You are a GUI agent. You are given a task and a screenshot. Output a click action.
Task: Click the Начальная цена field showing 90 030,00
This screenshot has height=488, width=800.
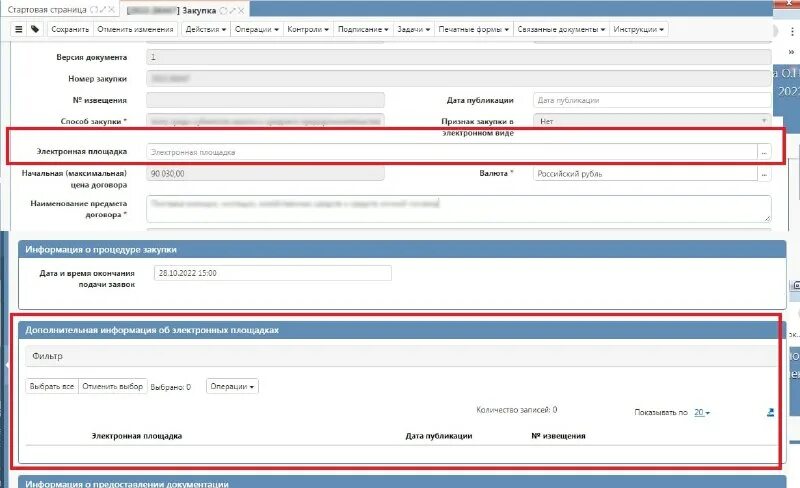(265, 174)
